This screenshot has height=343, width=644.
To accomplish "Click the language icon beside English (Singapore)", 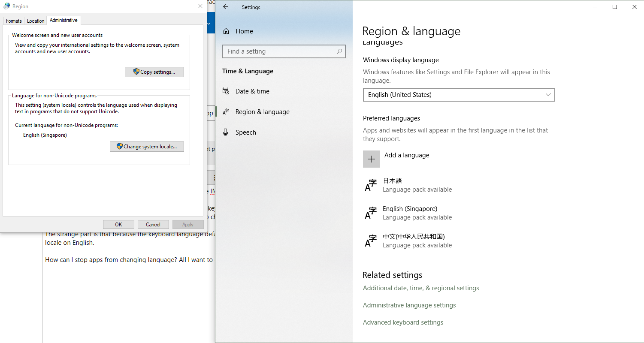I will pyautogui.click(x=371, y=213).
